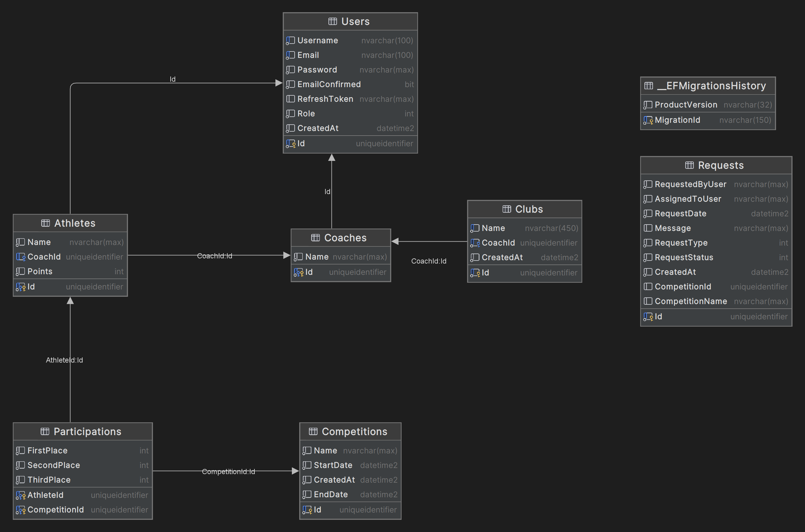This screenshot has height=532, width=805.
Task: Click the column icon next to ProductVersion
Action: click(647, 105)
